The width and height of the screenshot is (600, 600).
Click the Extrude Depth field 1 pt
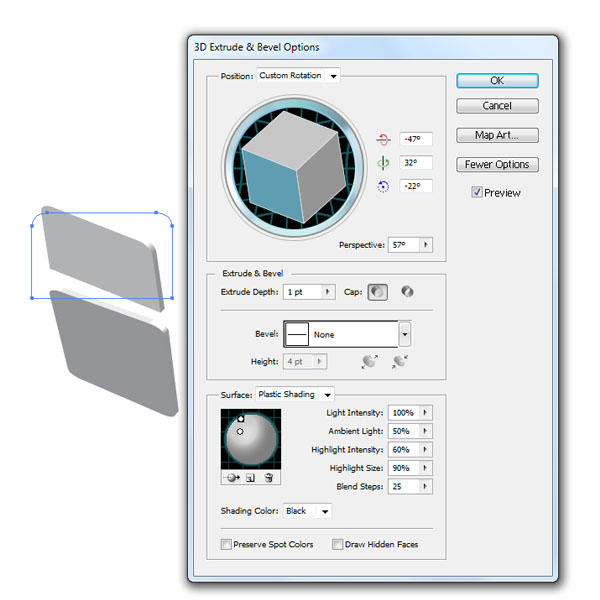[x=302, y=292]
